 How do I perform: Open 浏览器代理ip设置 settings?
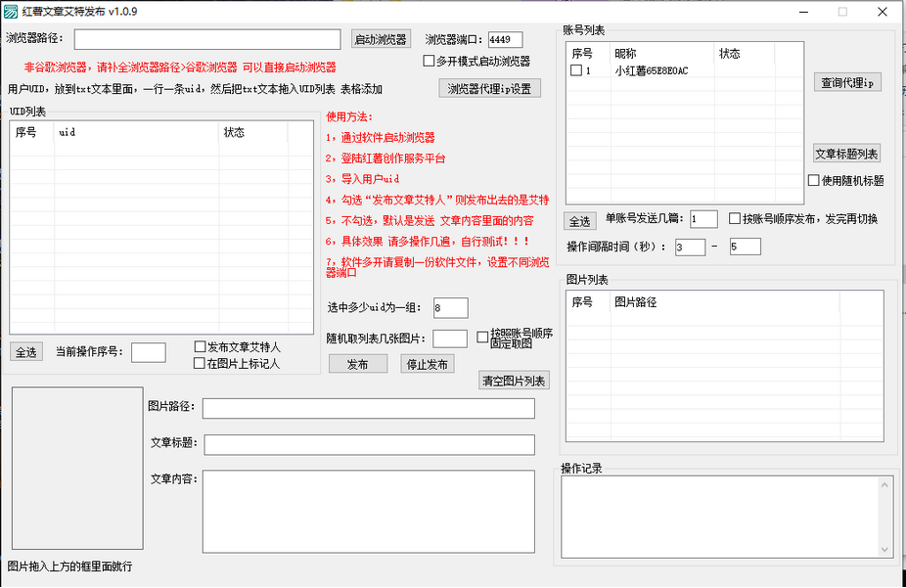pos(489,89)
